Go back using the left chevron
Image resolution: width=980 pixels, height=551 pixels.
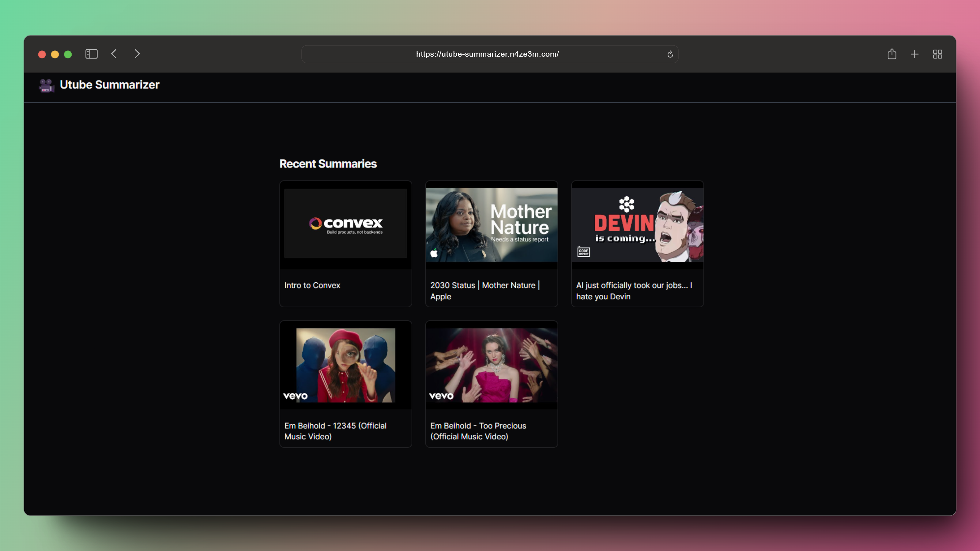point(114,54)
